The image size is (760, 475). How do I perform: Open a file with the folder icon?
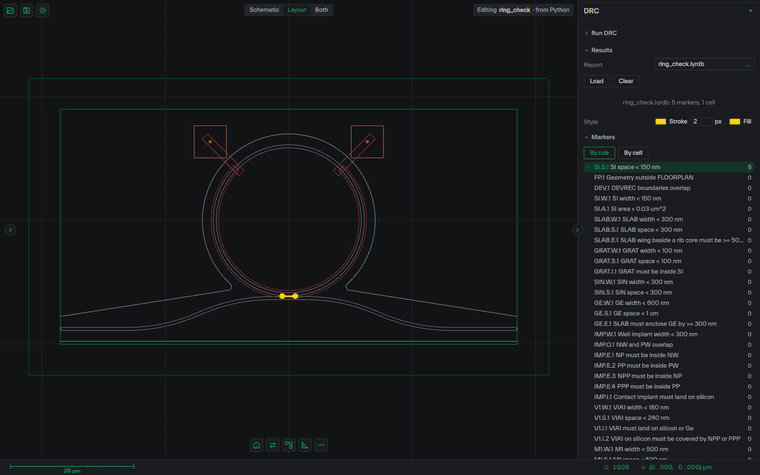click(x=10, y=10)
